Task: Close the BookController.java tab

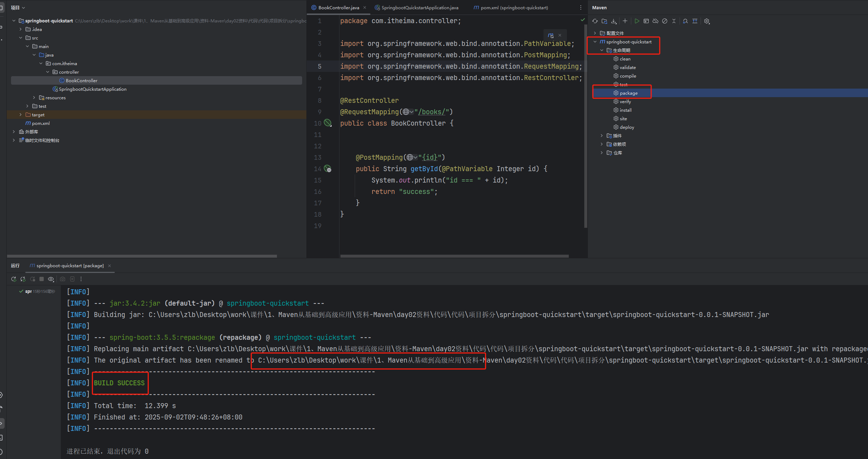Action: 365,7
